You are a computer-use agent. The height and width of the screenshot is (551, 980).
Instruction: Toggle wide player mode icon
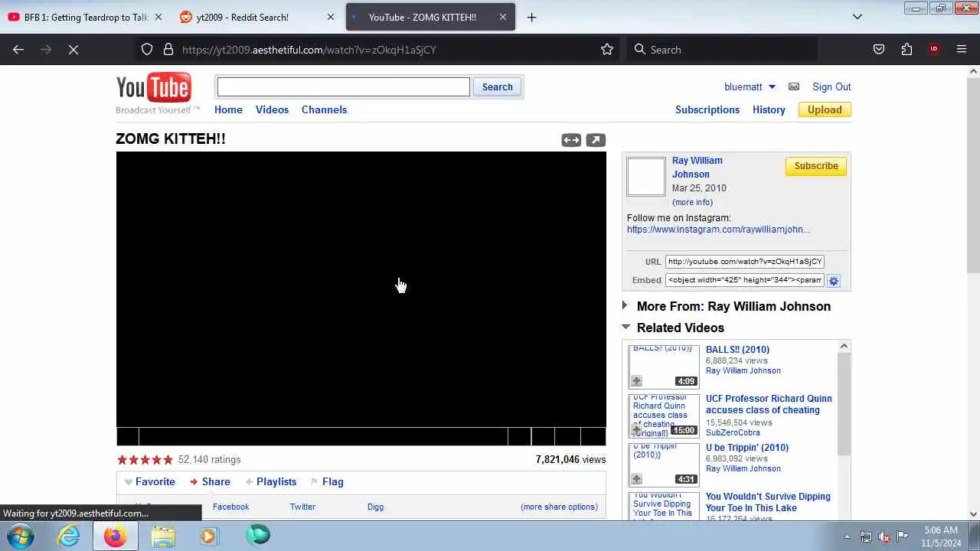point(571,140)
